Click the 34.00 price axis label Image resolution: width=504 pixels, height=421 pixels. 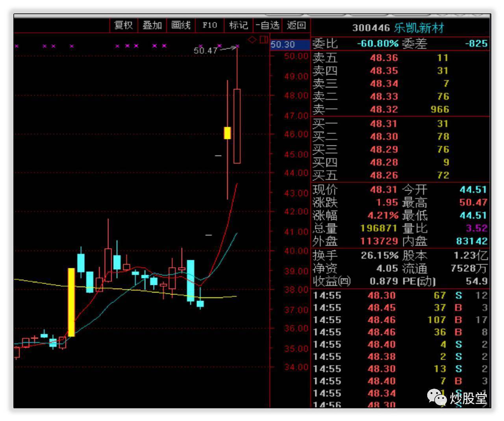296,367
